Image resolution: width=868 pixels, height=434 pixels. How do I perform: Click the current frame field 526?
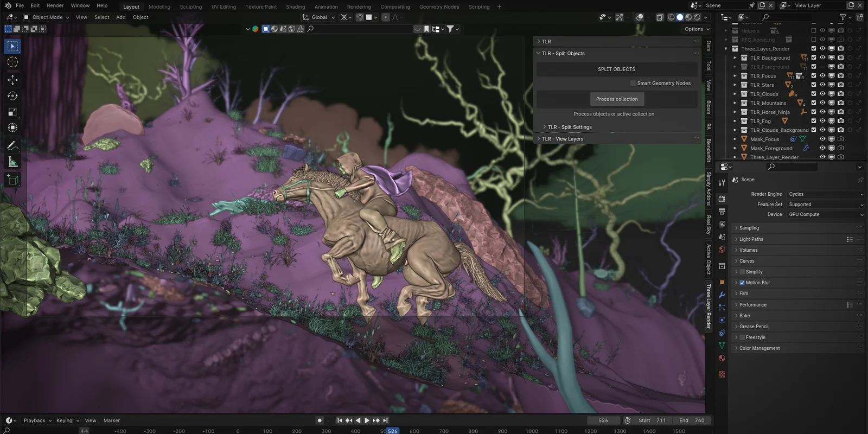(603, 420)
